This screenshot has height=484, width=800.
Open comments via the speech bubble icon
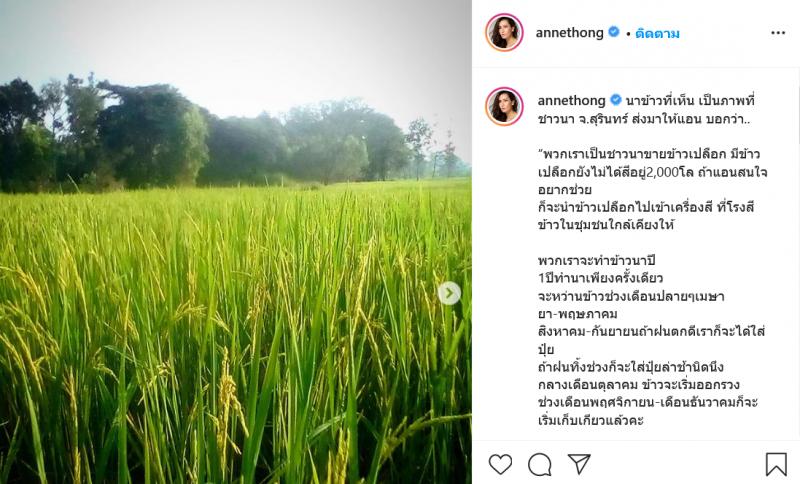(539, 464)
